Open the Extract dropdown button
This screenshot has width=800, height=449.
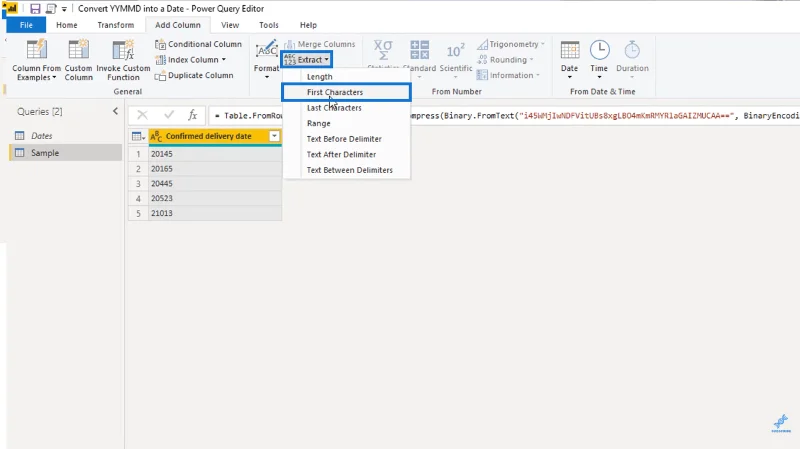pyautogui.click(x=307, y=60)
